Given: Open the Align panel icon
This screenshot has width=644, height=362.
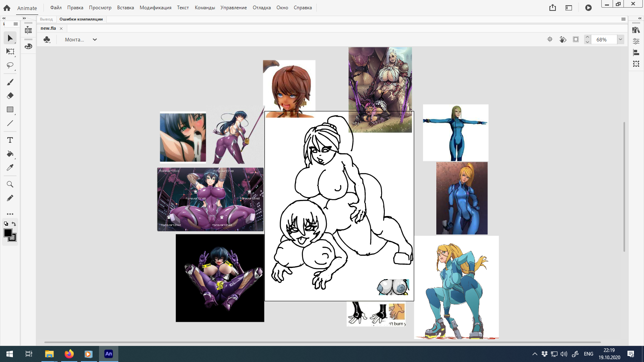Looking at the screenshot, I should [636, 53].
